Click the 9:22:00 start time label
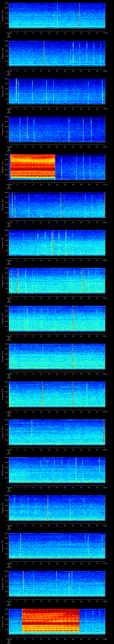The image size is (114, 644). (x=9, y=260)
